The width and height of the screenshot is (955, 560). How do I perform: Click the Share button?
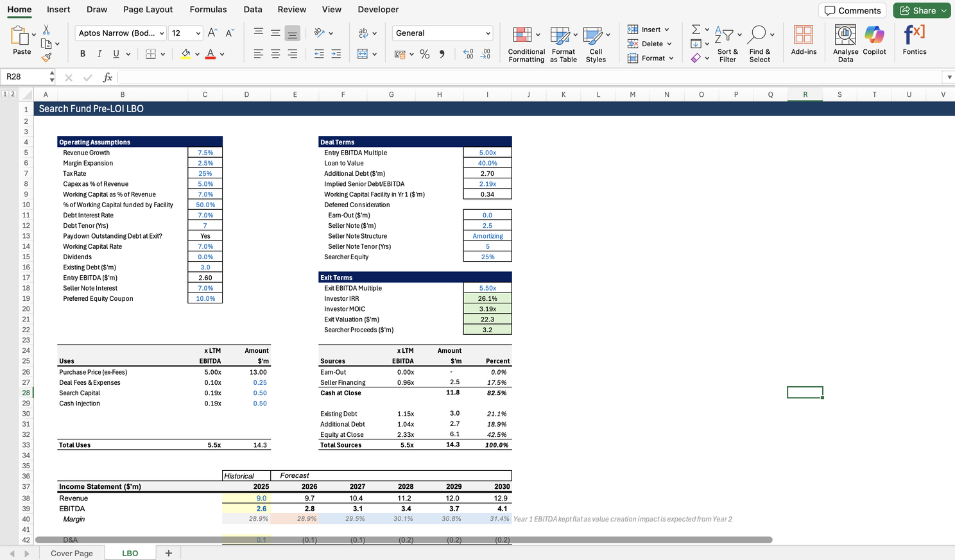coord(921,10)
